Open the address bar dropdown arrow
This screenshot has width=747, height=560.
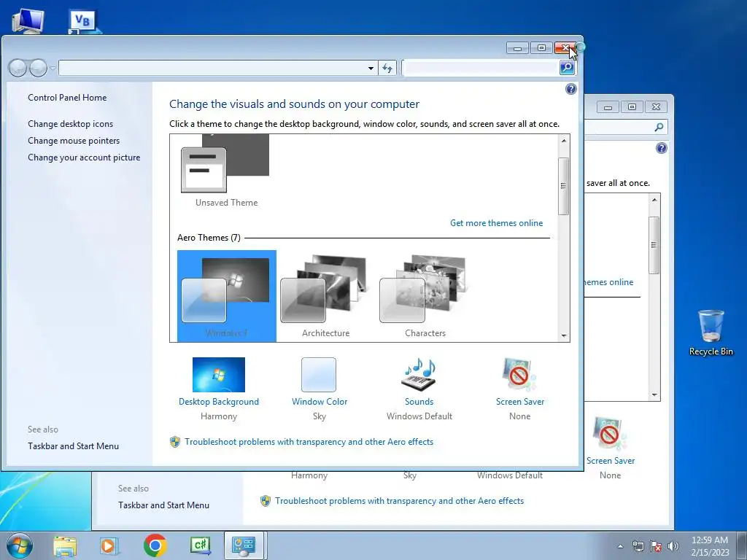tap(371, 68)
